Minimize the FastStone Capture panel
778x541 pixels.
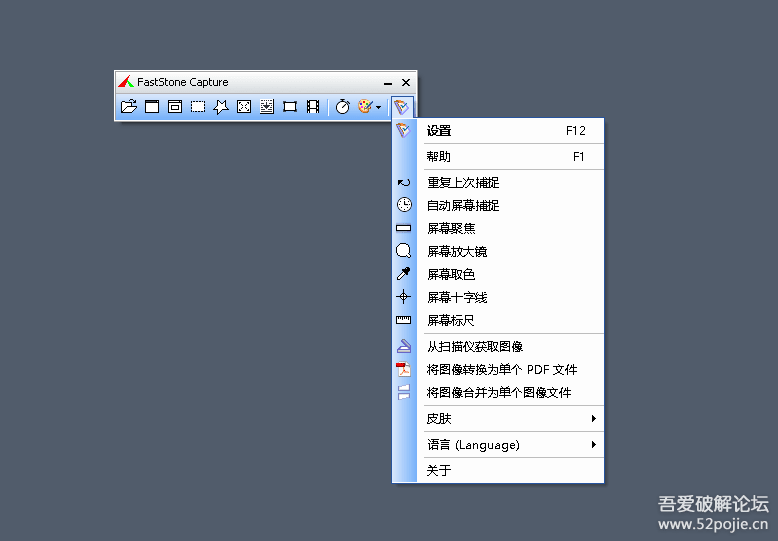pos(388,82)
